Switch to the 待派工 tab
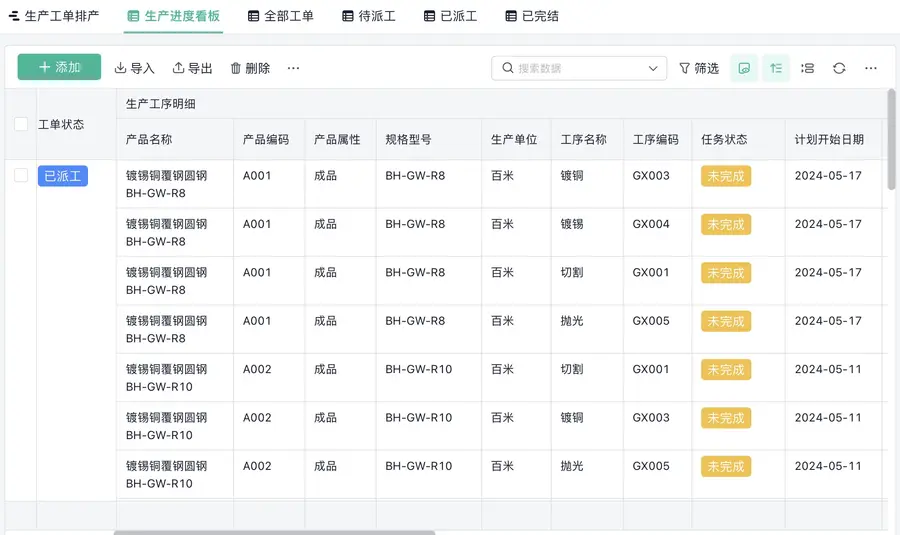900x535 pixels. tap(369, 16)
